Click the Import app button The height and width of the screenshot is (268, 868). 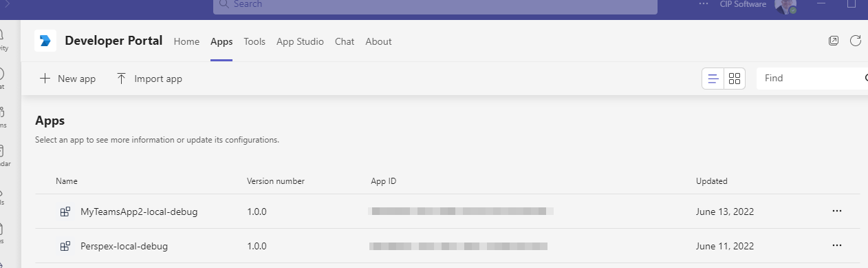point(149,79)
